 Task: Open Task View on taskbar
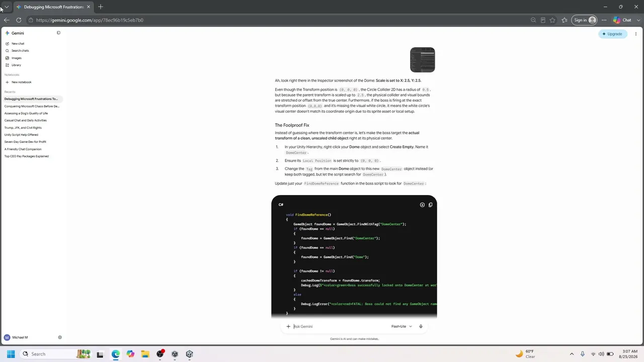(100, 354)
